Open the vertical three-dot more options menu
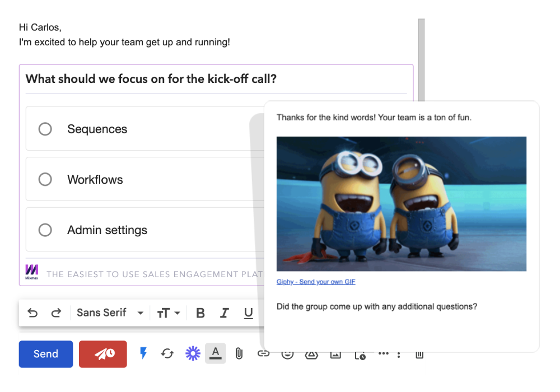 (399, 355)
